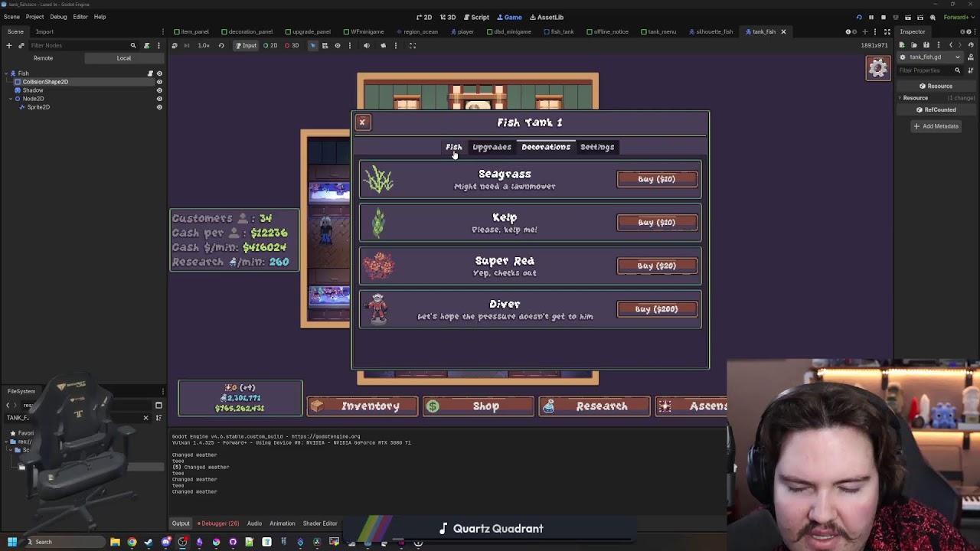Toggle the FileSystem split mode icon
The width and height of the screenshot is (980, 551).
click(158, 406)
